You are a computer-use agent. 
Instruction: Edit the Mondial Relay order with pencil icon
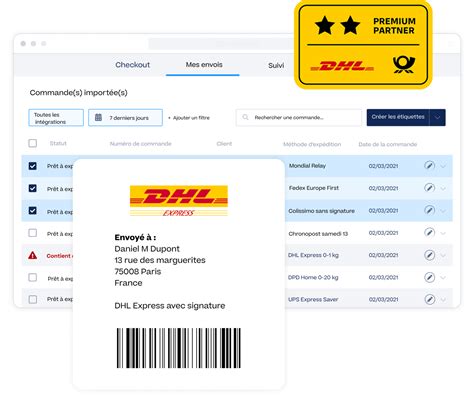tap(429, 165)
